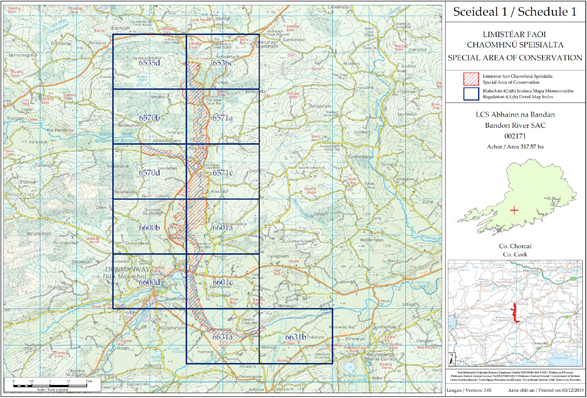Select the scale bar at bottom left

pyautogui.click(x=52, y=384)
